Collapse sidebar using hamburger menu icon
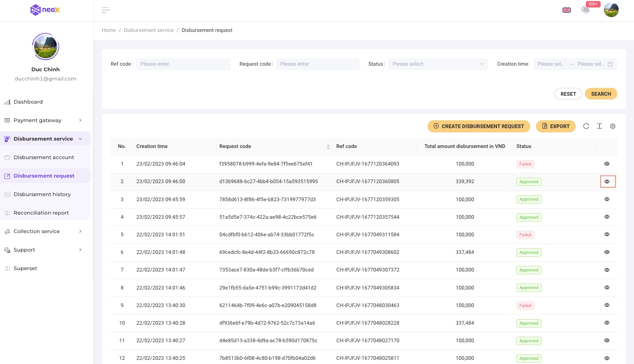Viewport: 634px width, 364px height. 106,10
